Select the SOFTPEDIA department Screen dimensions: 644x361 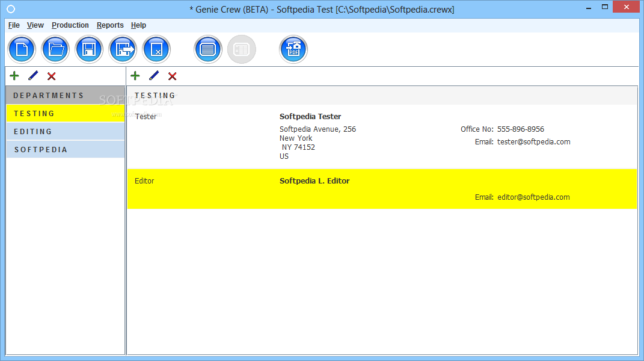66,150
